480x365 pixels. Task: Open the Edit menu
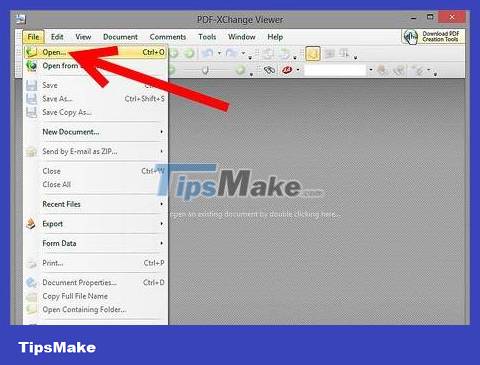tap(57, 37)
